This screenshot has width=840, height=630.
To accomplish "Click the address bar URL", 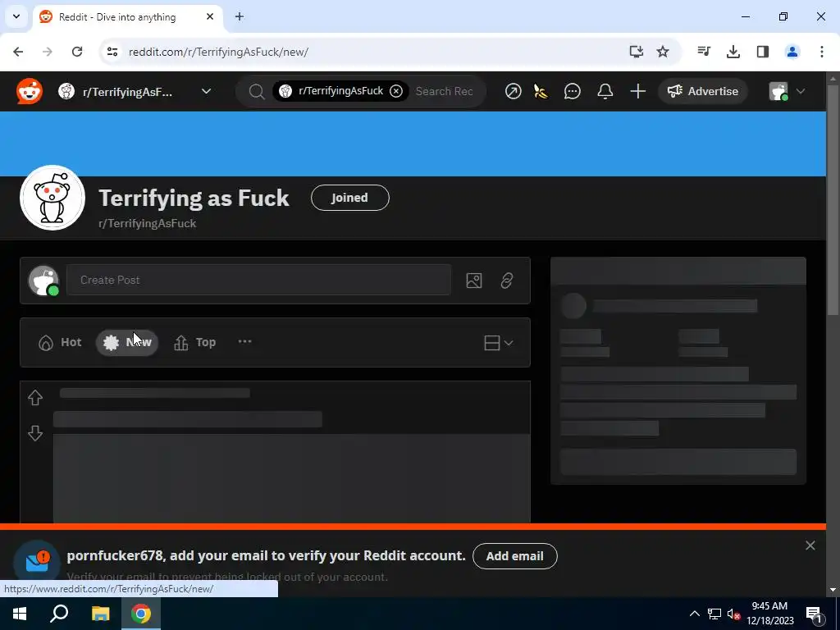I will (218, 52).
